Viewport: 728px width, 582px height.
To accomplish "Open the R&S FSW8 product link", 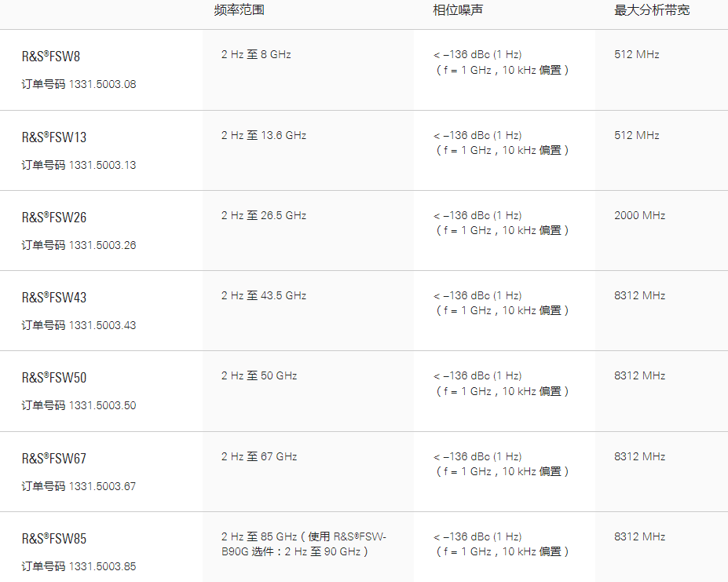I will click(51, 57).
